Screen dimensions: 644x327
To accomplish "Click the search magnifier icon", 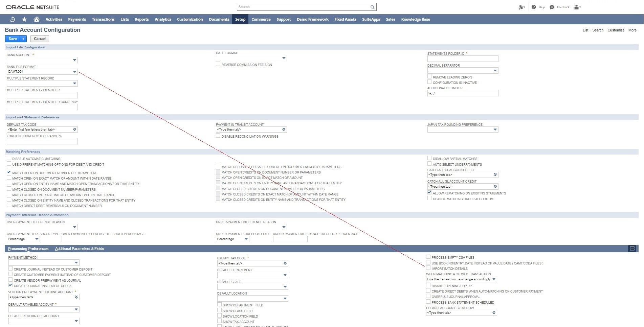I will click(x=372, y=7).
